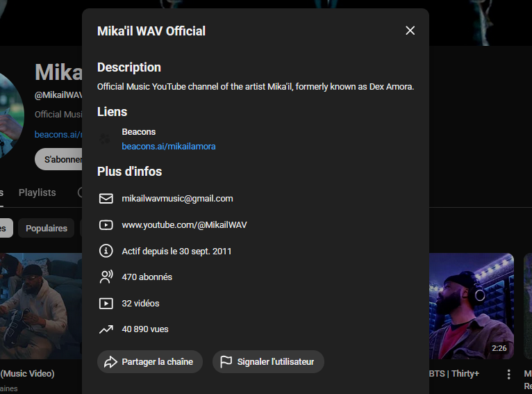The image size is (532, 394).
Task: Click the YouTube channel URL icon
Action: click(x=106, y=225)
